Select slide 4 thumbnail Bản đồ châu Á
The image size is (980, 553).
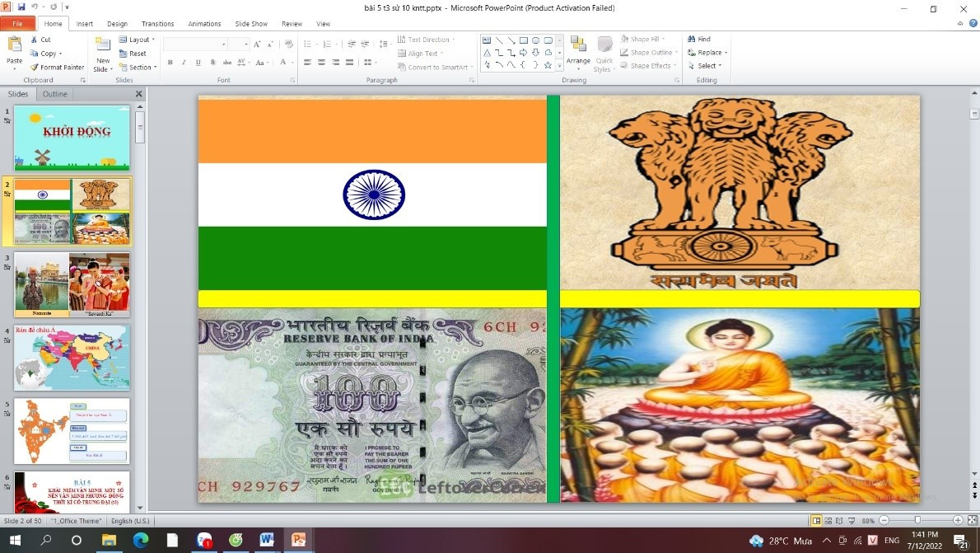click(72, 357)
